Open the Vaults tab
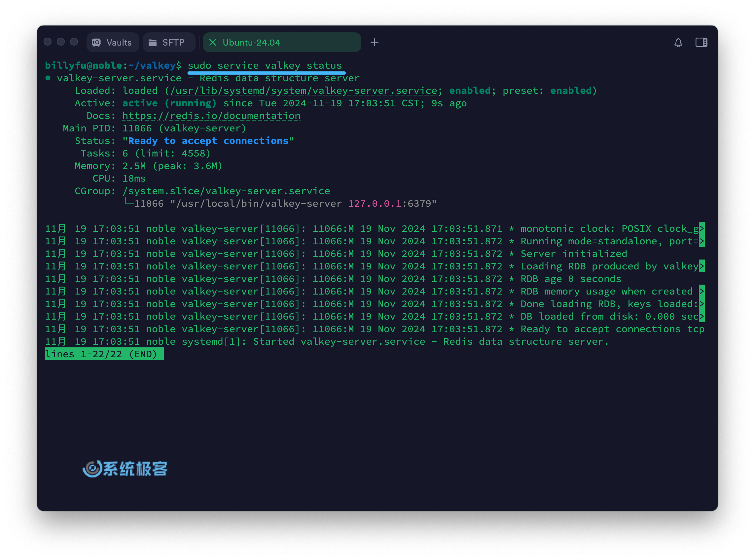This screenshot has width=755, height=560. point(113,42)
